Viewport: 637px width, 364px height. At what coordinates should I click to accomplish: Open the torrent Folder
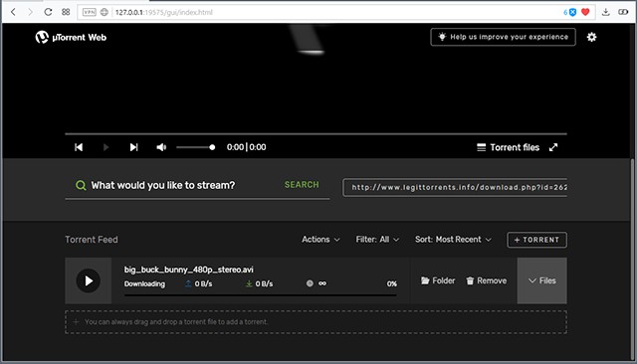[438, 280]
